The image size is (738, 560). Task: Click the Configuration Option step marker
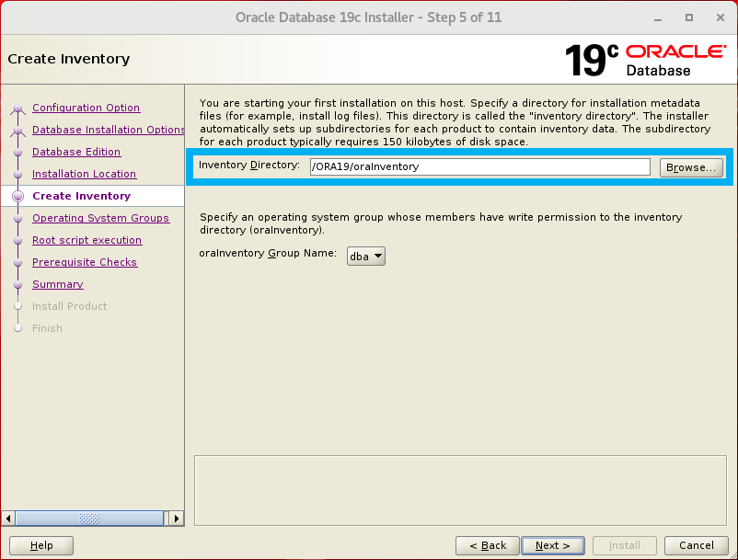pyautogui.click(x=17, y=109)
